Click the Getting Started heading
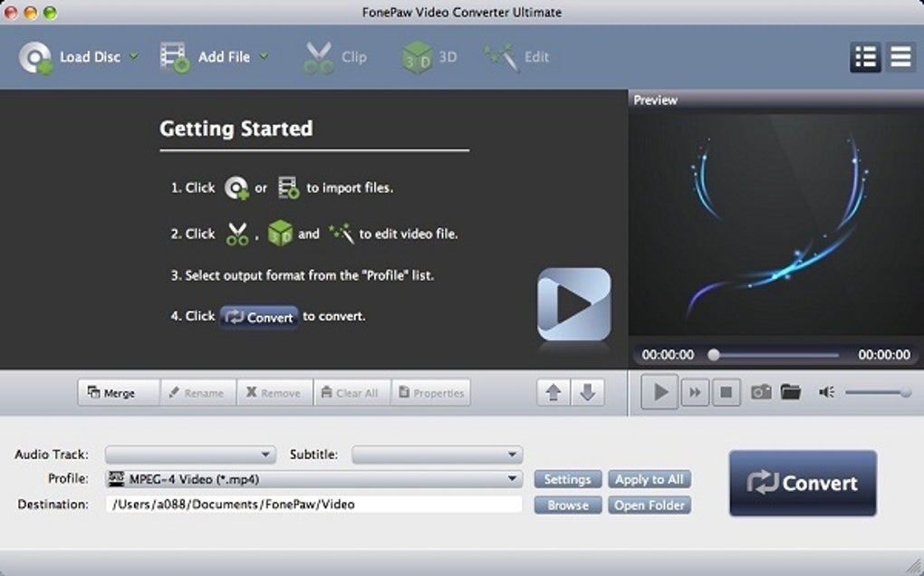Viewport: 924px width, 576px height. coord(236,129)
